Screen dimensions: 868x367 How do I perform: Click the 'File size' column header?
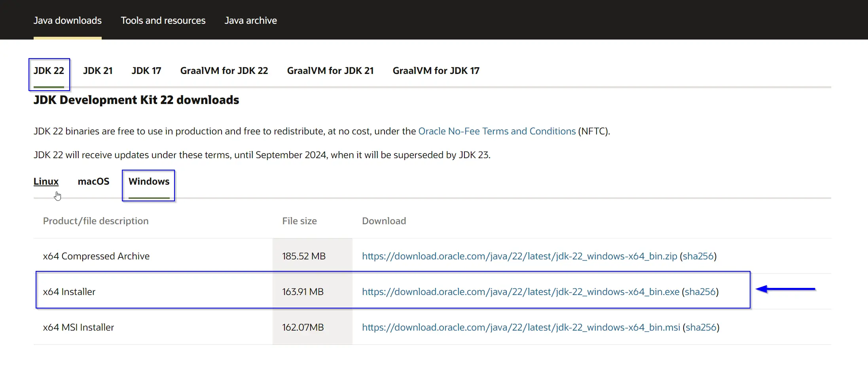[x=299, y=221]
